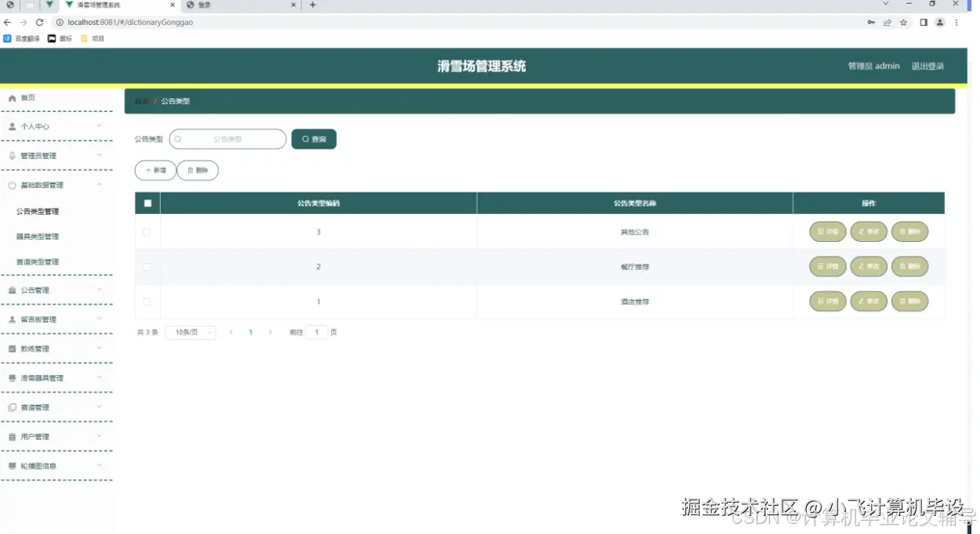Expand 轮播图信息 using its chevron
This screenshot has width=980, height=534.
(x=99, y=465)
